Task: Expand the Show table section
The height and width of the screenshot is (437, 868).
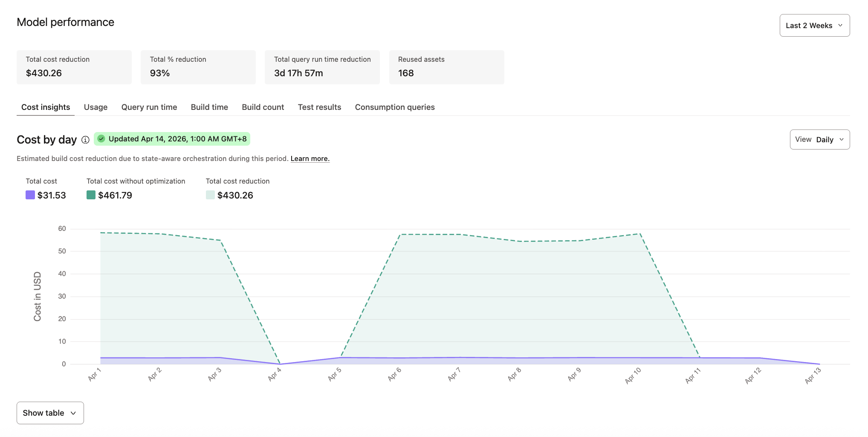Action: coord(49,412)
